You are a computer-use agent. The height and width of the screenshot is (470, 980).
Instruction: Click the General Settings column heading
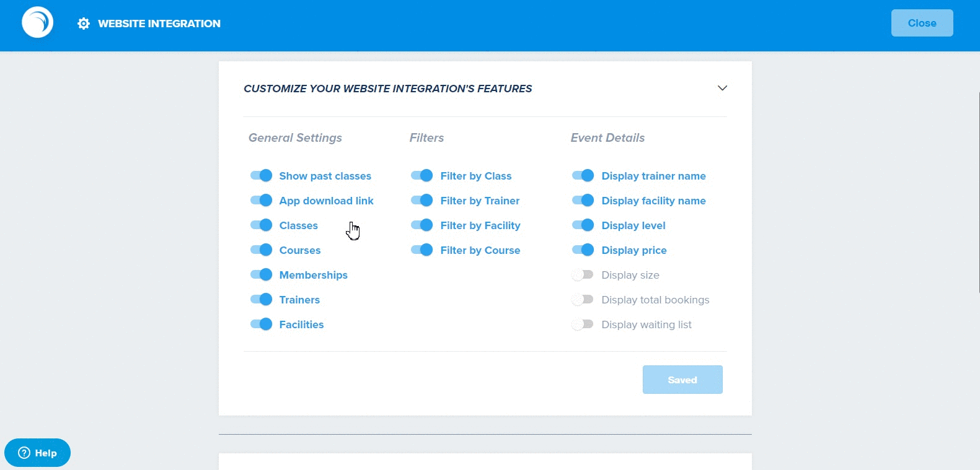click(x=295, y=137)
